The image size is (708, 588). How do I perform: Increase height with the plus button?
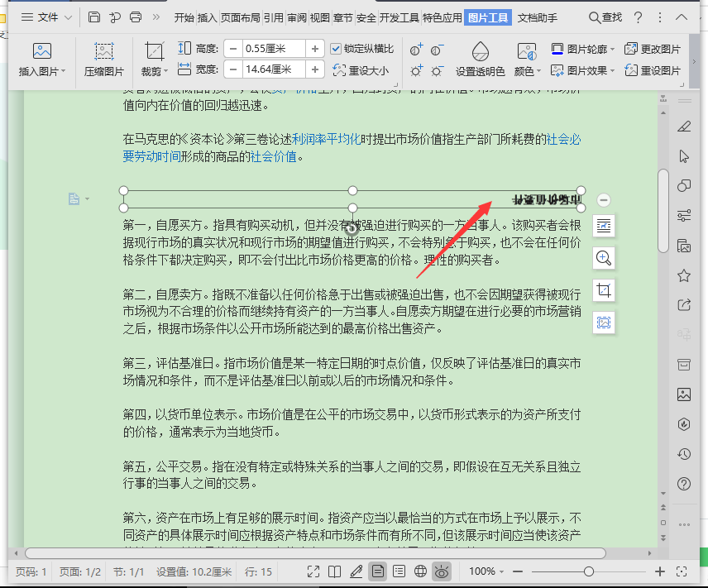pyautogui.click(x=315, y=48)
